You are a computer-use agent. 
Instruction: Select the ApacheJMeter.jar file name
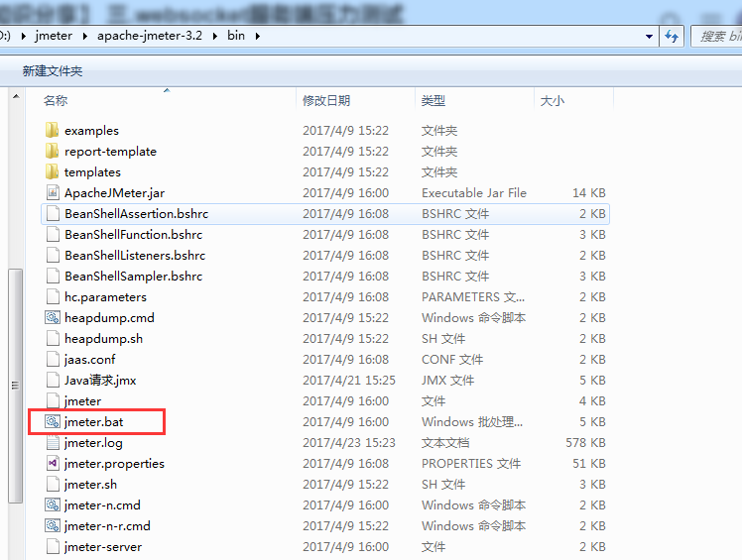(x=114, y=193)
